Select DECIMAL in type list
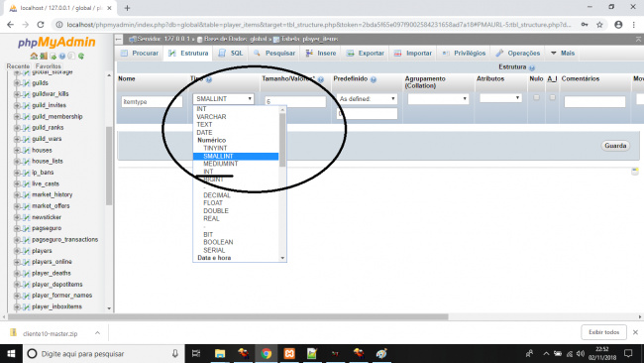Screen dimensions: 644x363 pos(217,195)
